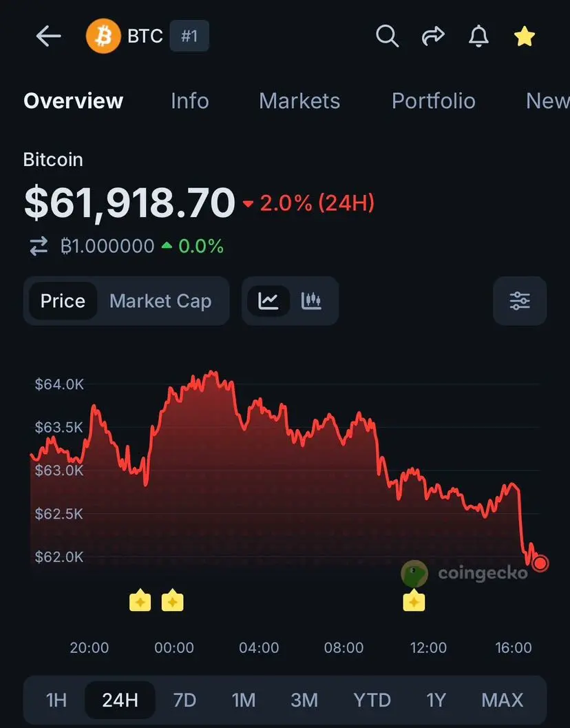Open price alerts bell icon
This screenshot has width=570, height=728.
[478, 37]
